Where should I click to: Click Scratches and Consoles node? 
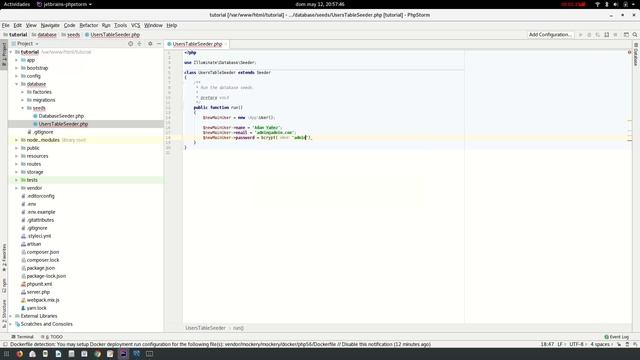(47, 324)
